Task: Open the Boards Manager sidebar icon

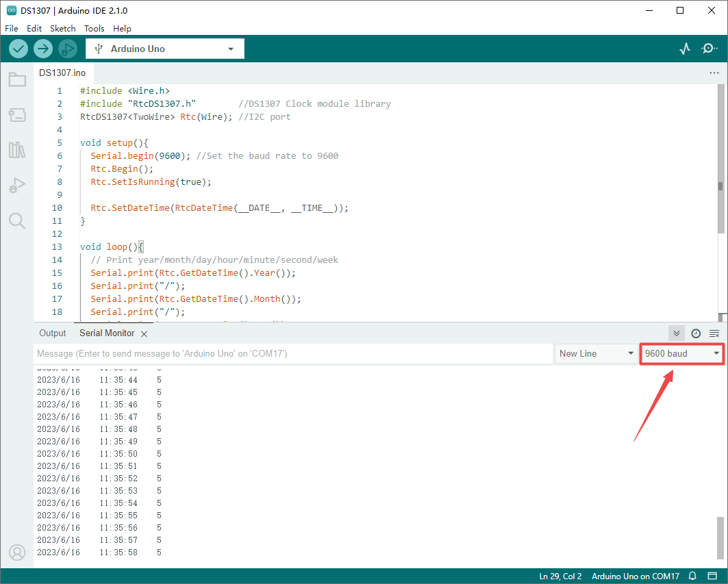Action: (x=17, y=114)
